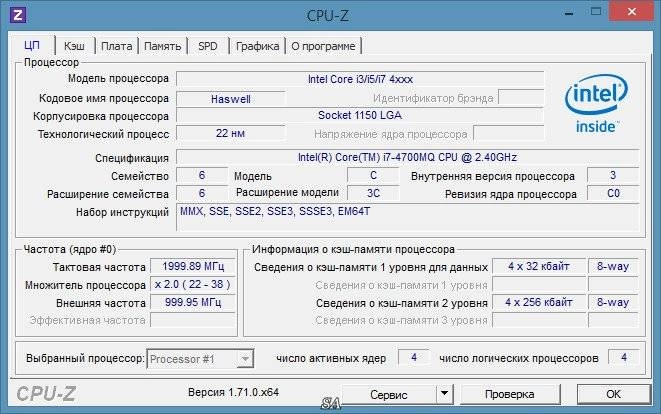Click the Socket 1150 LGA field
The height and width of the screenshot is (414, 661).
360,116
